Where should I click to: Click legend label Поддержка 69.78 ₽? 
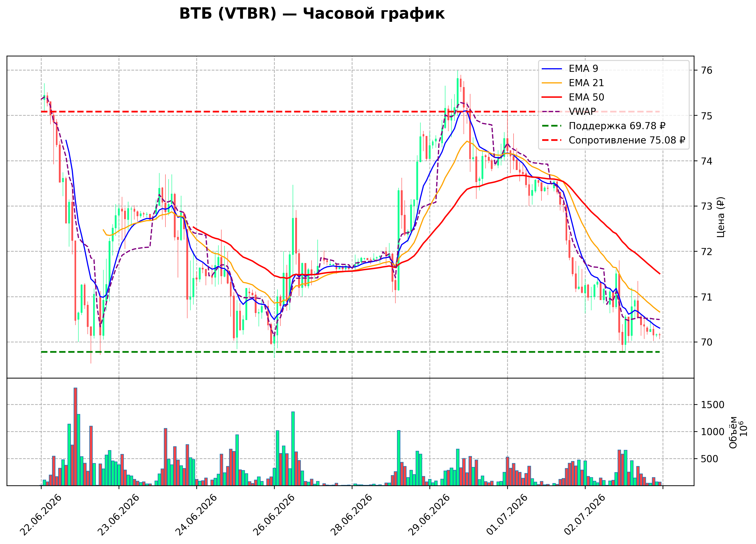point(617,126)
